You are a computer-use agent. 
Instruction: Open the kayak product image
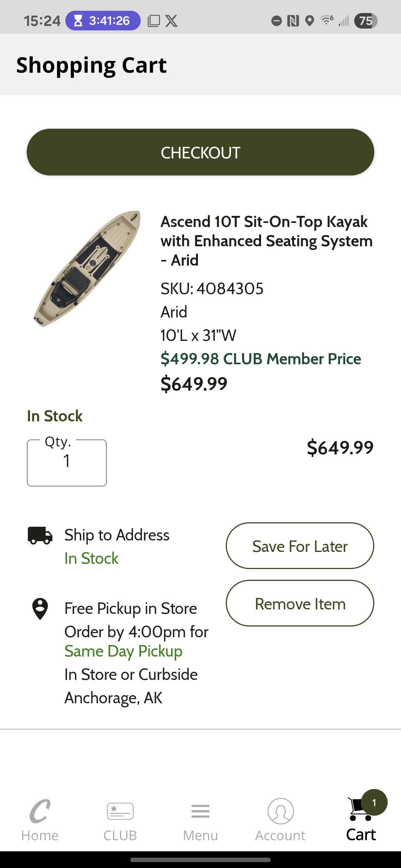click(87, 269)
